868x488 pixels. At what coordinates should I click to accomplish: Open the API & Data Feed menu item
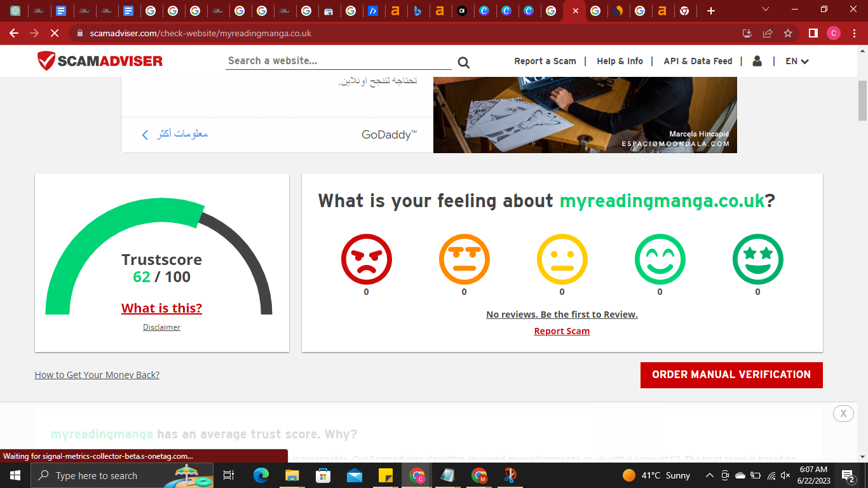coord(698,61)
